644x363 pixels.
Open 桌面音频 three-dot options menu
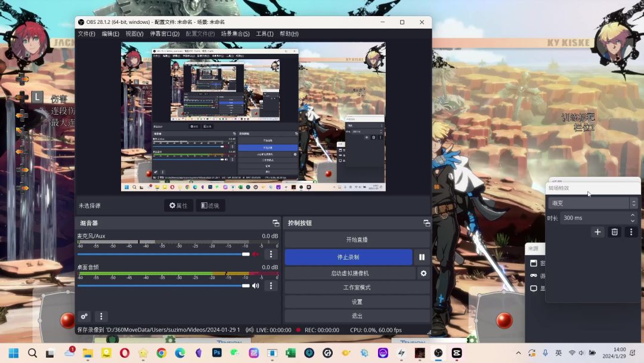pos(271,286)
